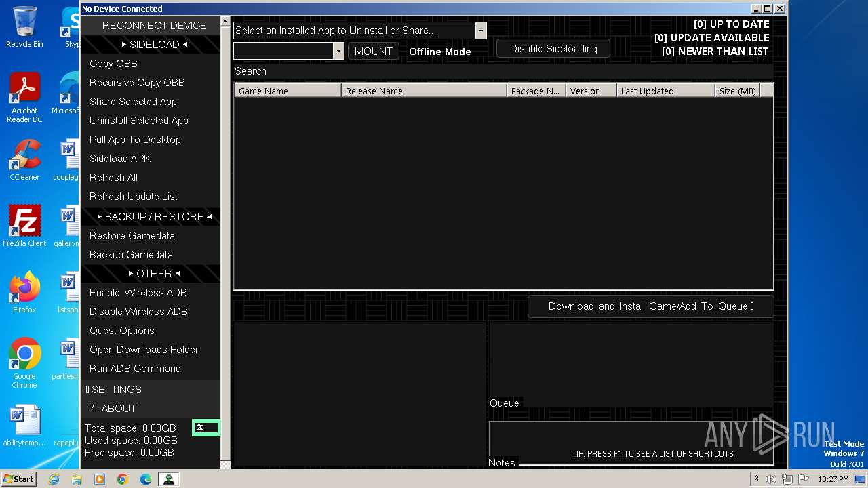The image size is (868, 488).
Task: Open the Recycle Bin desktop icon
Action: [x=24, y=27]
